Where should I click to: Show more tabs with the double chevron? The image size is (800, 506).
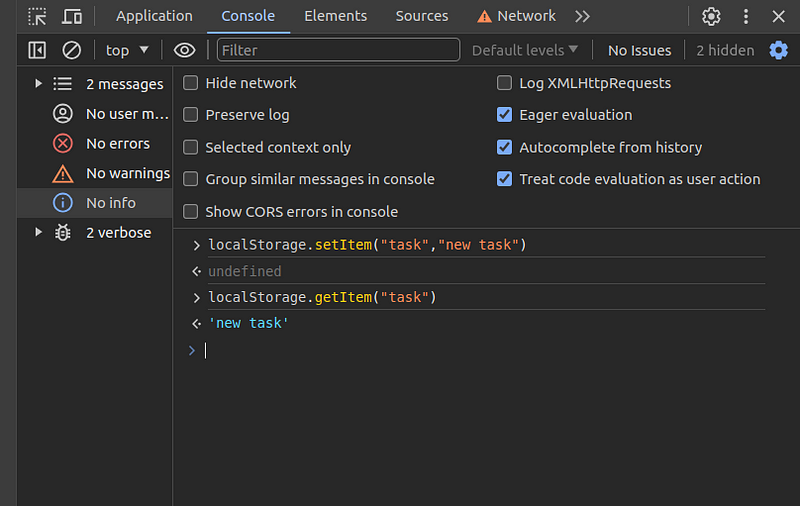pyautogui.click(x=583, y=16)
